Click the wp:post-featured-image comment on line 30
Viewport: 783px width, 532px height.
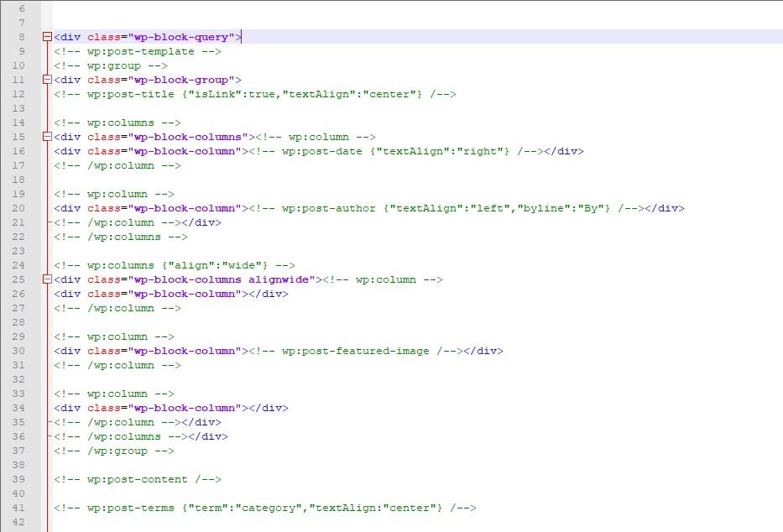(x=356, y=351)
